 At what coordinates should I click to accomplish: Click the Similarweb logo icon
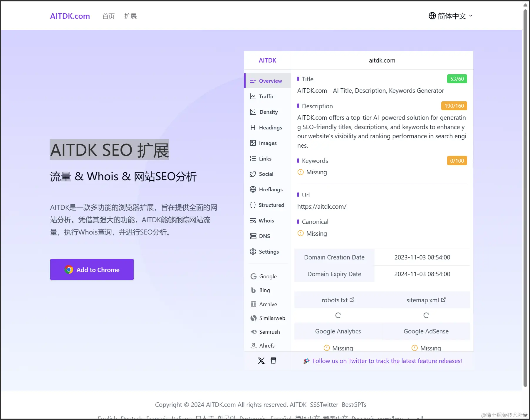tap(253, 318)
